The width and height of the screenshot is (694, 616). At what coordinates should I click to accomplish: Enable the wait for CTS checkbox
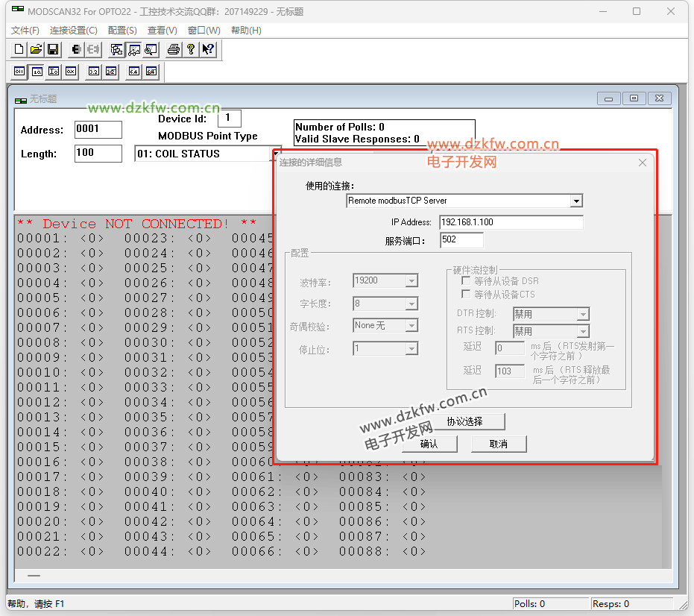coord(466,295)
